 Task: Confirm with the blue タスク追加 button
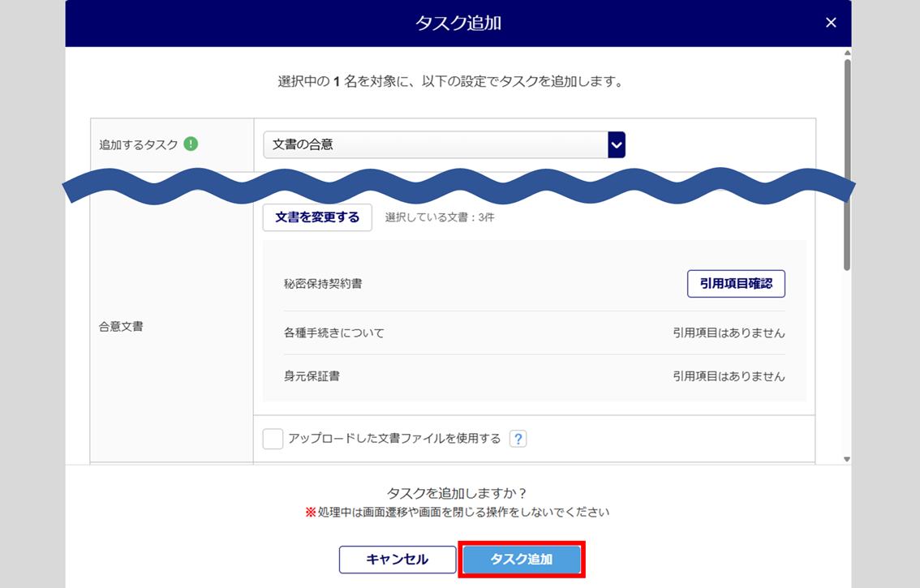pos(521,560)
